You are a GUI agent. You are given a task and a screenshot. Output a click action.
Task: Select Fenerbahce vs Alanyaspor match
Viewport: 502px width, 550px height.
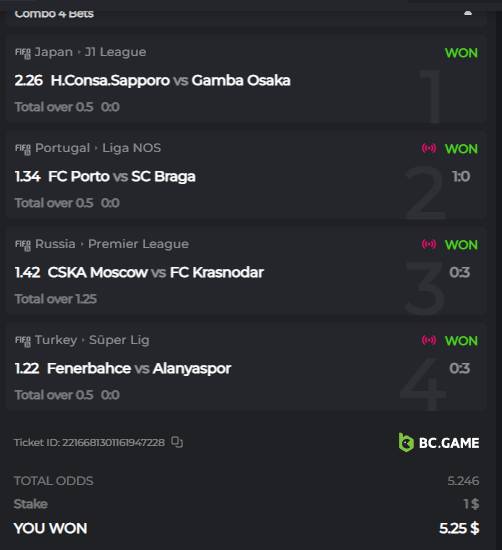coord(139,368)
